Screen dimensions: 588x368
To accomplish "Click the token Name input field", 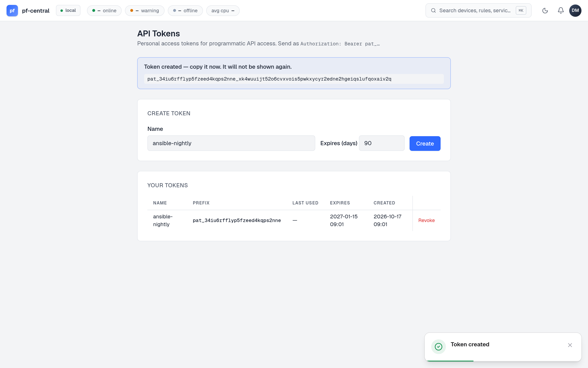I will [x=231, y=143].
